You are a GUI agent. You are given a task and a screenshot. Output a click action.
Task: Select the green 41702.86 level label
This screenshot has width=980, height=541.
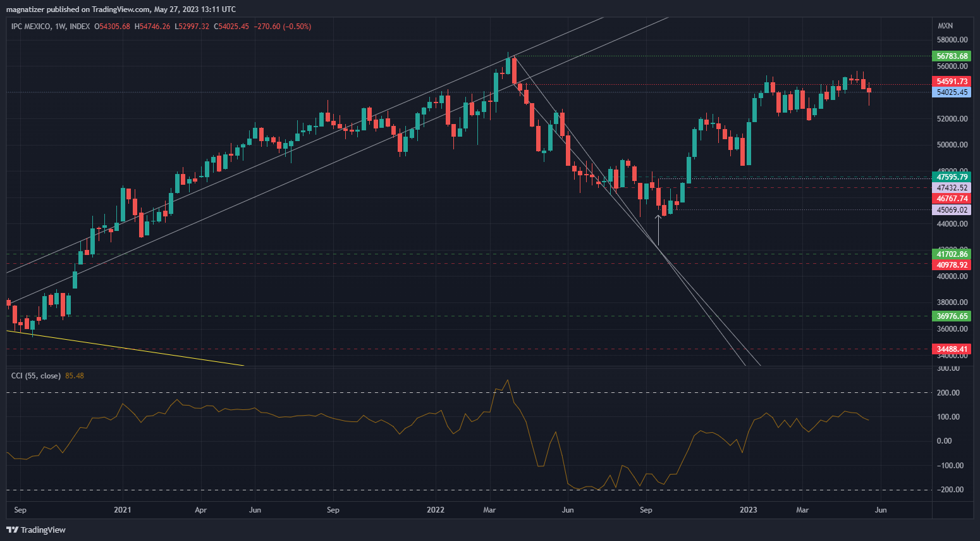(952, 254)
